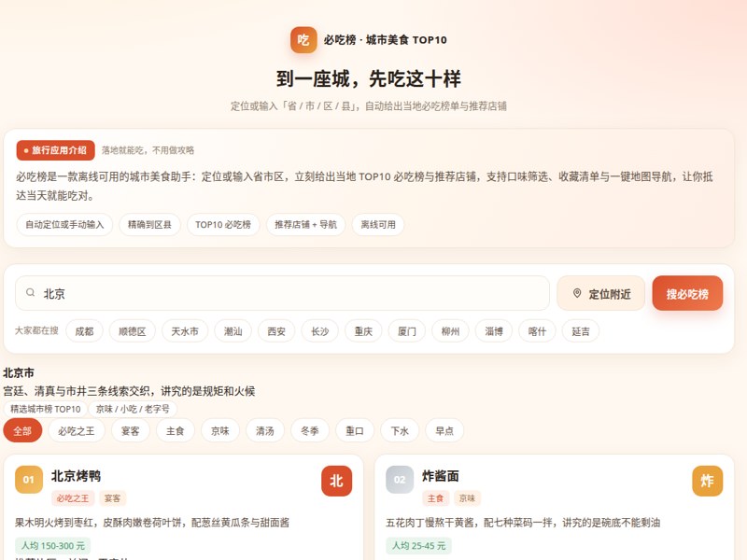747x560 pixels.
Task: Click the magnifier icon in the search box
Action: pos(30,293)
